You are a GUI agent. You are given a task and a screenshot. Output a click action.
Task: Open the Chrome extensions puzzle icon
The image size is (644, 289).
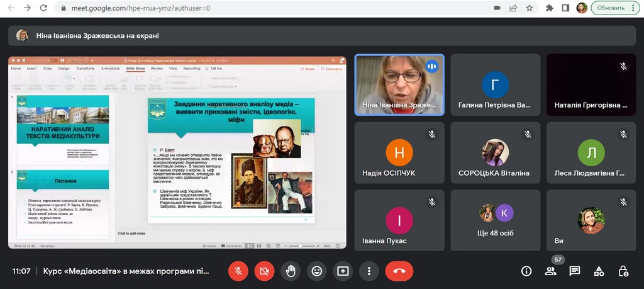pos(550,8)
